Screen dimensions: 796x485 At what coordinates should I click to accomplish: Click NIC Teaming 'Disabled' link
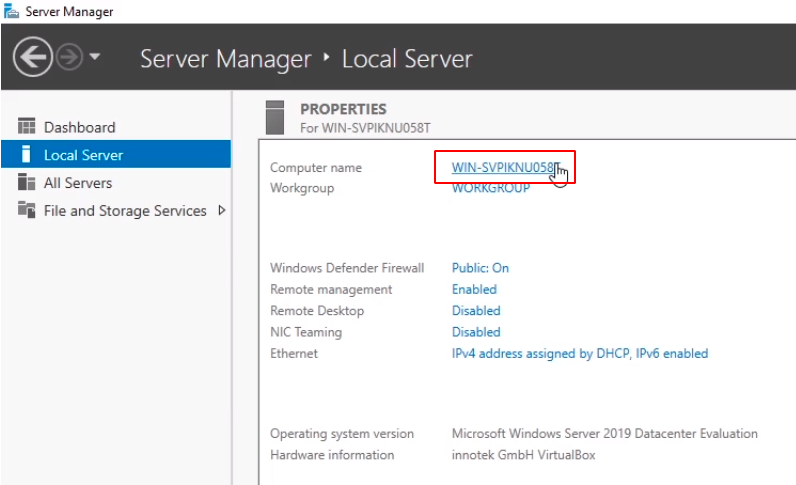click(x=476, y=332)
